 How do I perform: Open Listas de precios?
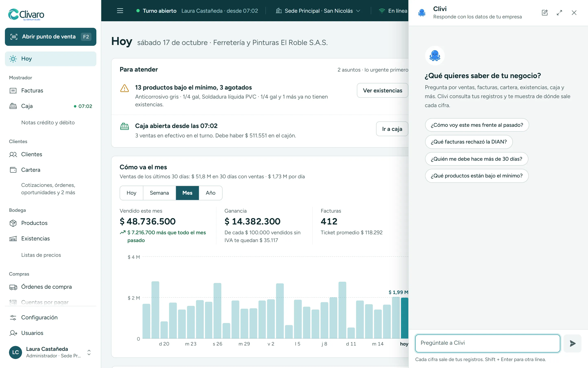pyautogui.click(x=51, y=255)
